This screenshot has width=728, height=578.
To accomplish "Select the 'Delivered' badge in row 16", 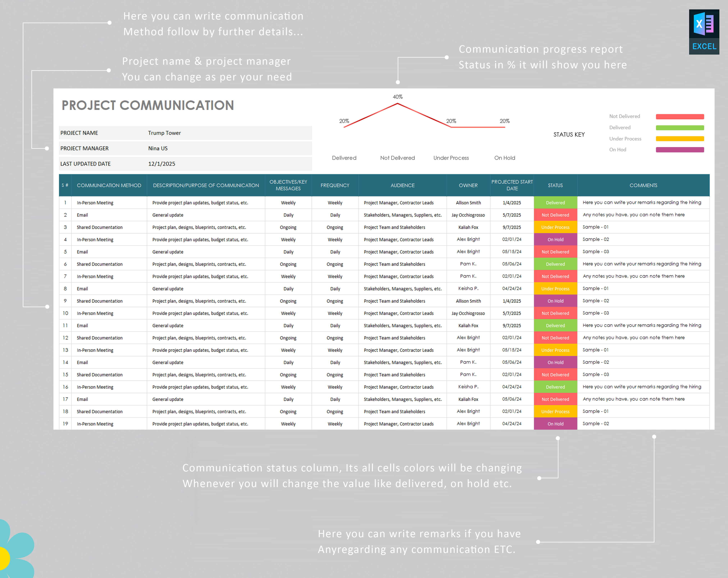I will click(x=555, y=387).
